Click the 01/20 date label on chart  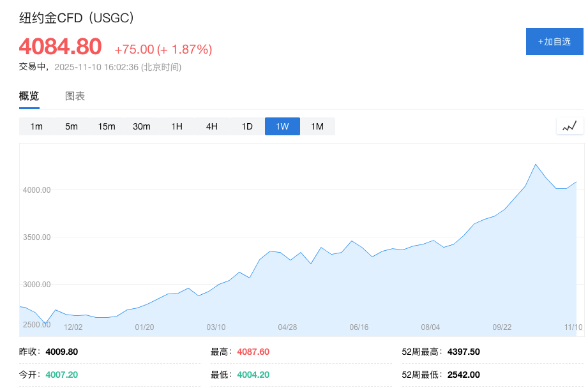144,327
